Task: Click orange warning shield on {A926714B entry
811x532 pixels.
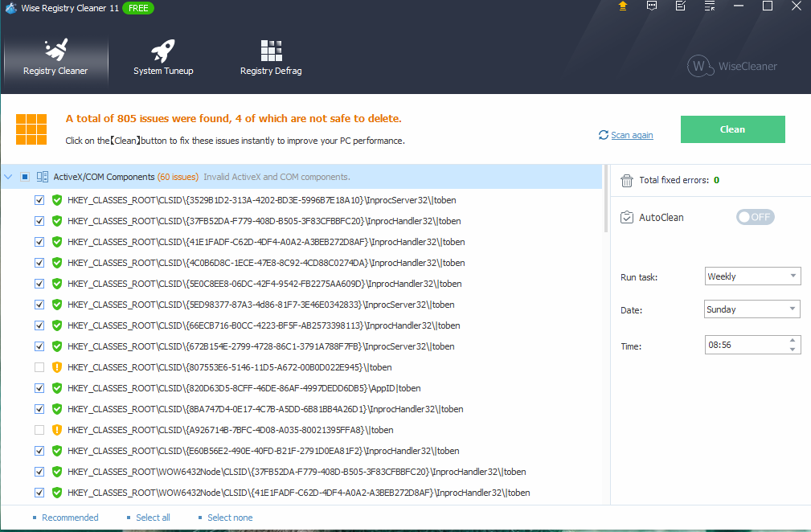Action: 57,430
